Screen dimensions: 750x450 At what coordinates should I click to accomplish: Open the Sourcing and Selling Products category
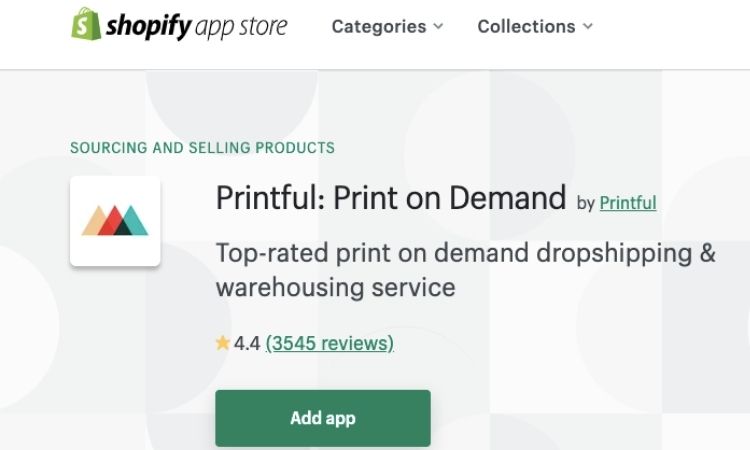[x=202, y=148]
